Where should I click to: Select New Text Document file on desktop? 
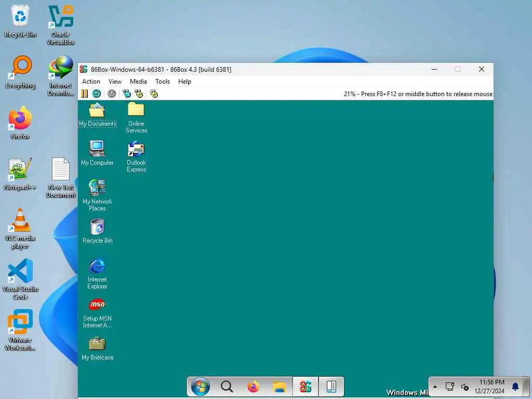(60, 178)
